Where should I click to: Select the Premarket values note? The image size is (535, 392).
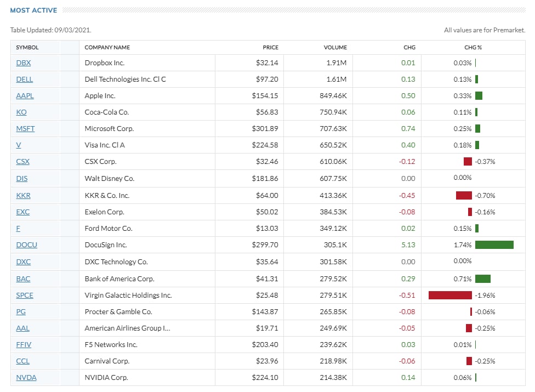[485, 30]
